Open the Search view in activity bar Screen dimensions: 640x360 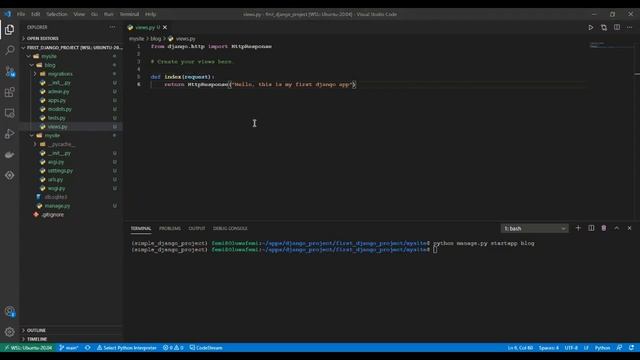point(9,50)
